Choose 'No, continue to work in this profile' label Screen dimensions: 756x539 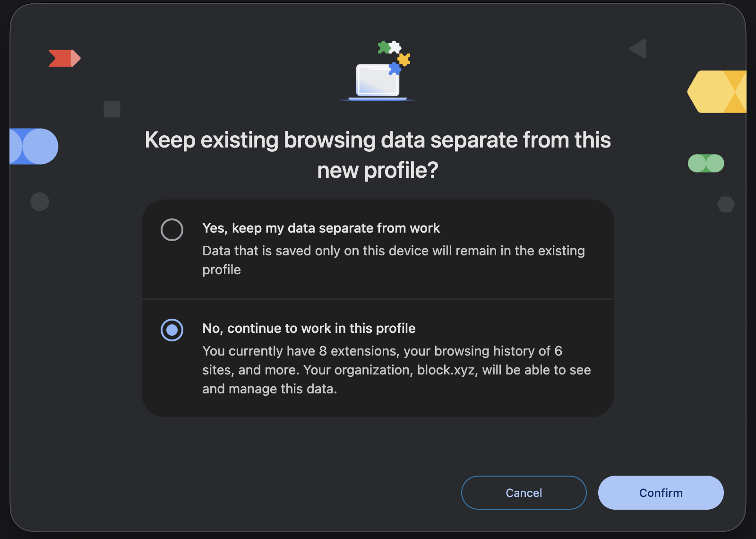point(309,329)
